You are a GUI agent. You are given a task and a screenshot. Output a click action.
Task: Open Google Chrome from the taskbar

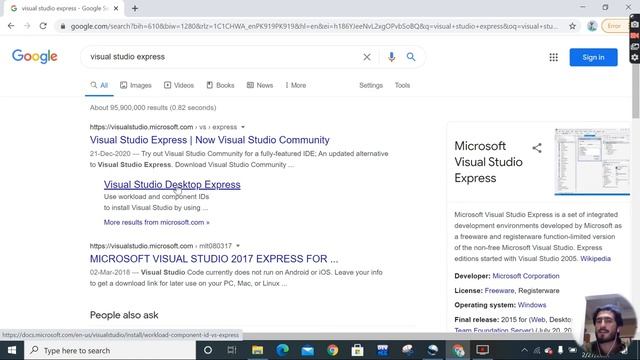click(333, 350)
